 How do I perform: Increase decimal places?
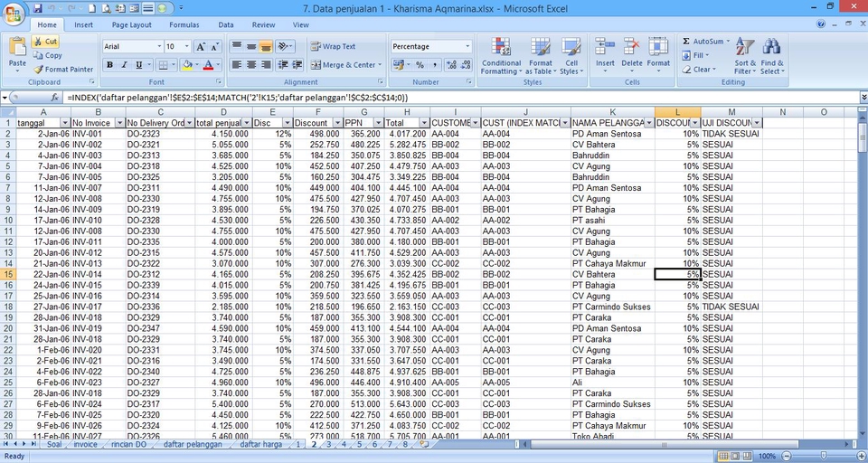[x=451, y=65]
